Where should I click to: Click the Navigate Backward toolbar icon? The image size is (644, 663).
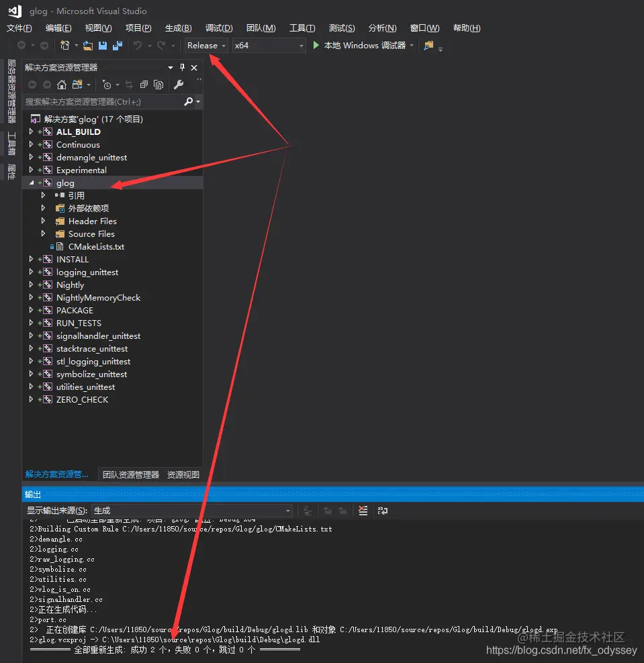(21, 45)
